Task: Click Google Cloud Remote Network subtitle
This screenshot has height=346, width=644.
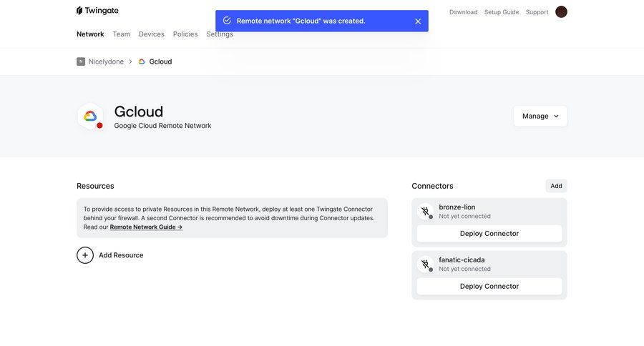Action: (162, 126)
